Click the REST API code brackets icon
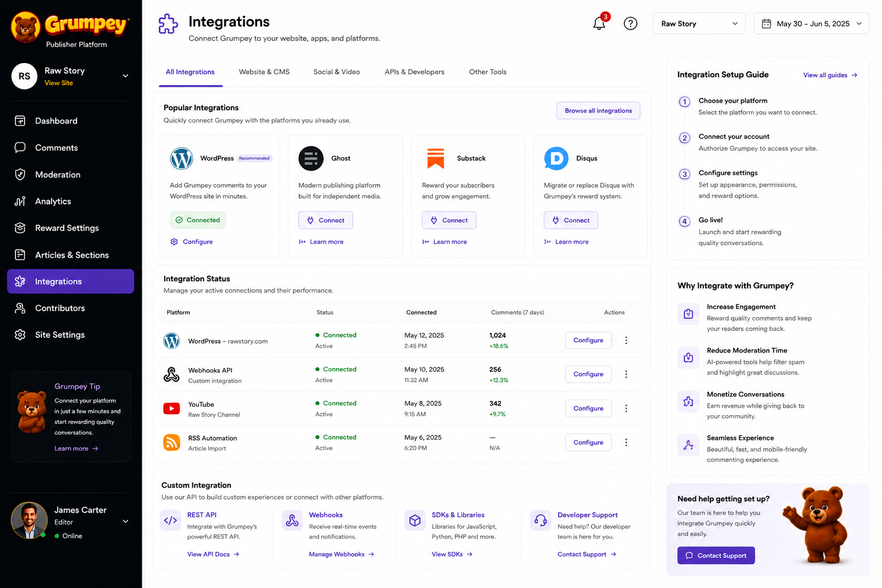Viewport: 882px width, 588px height. tap(171, 520)
